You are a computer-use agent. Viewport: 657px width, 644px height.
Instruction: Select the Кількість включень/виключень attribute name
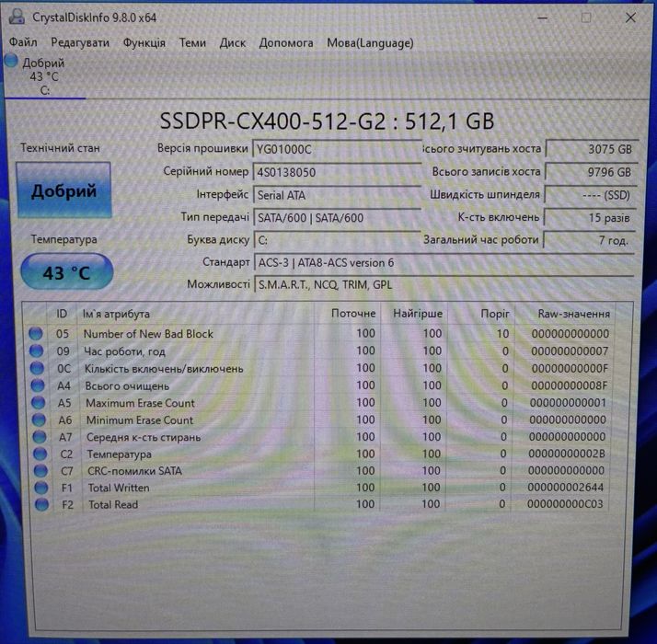click(164, 369)
